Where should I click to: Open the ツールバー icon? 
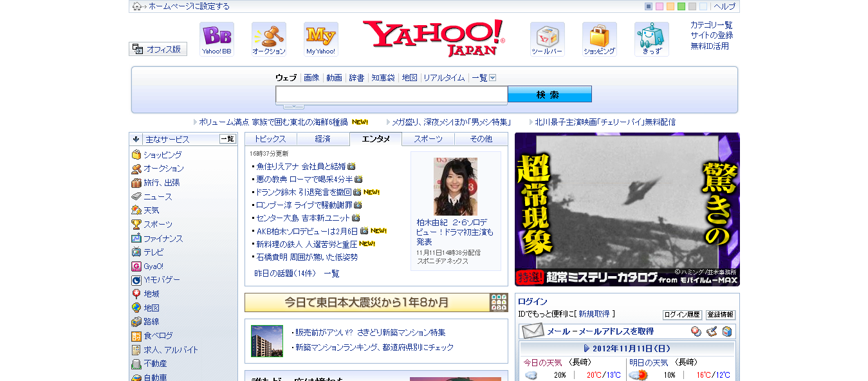548,39
